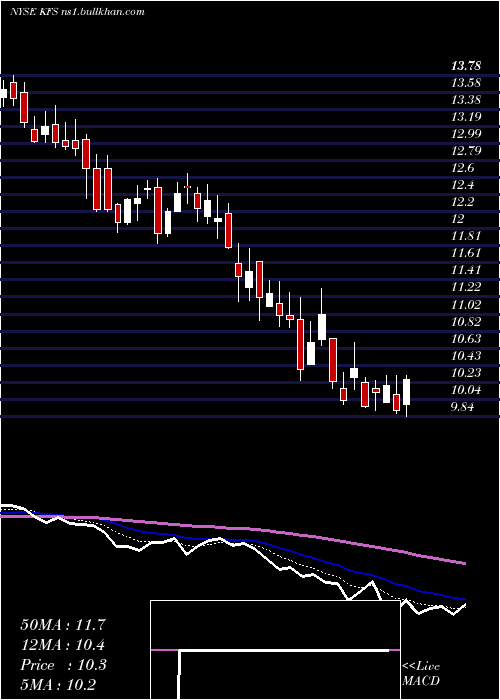Click the 50MA : 11.7 reading
This screenshot has width=500, height=700.
pos(63,625)
